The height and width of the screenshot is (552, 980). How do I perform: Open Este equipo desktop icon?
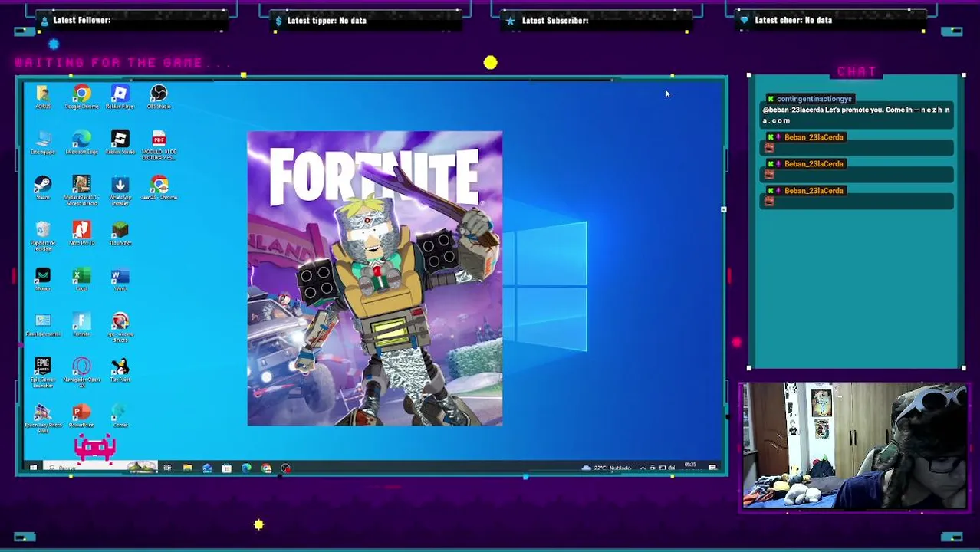pyautogui.click(x=43, y=143)
